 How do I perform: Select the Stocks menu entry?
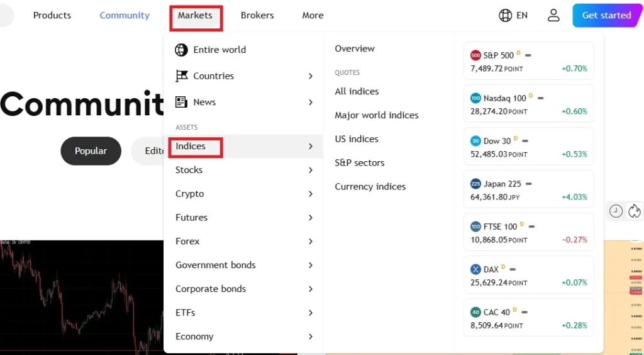coord(243,170)
